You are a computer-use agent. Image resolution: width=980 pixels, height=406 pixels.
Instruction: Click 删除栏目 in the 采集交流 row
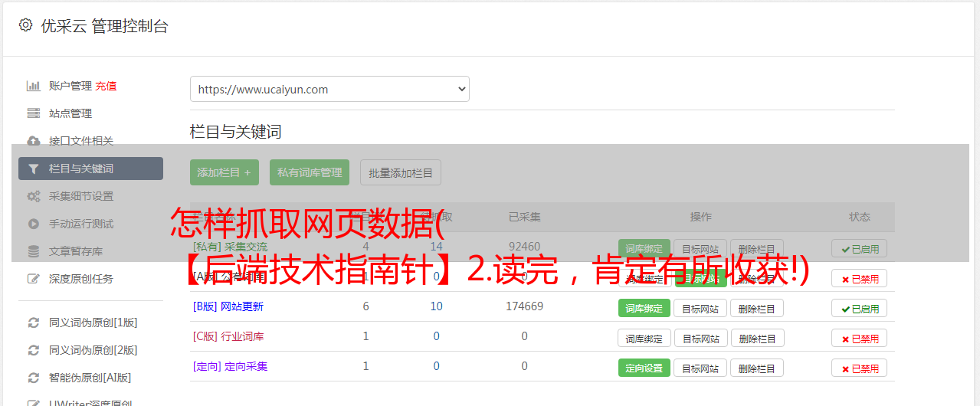[757, 248]
